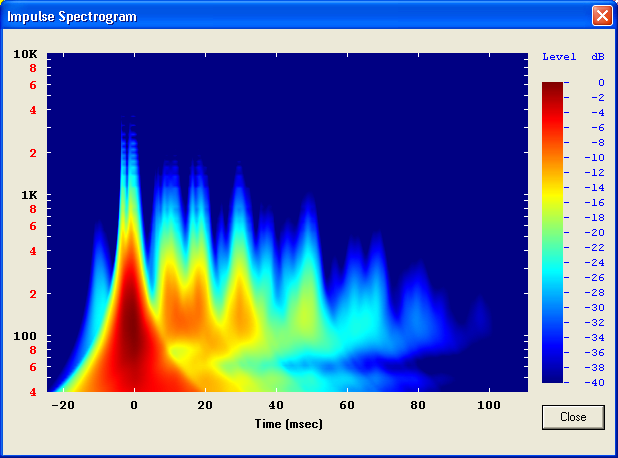Click the 'Time (msec)' axis label
Screen dimensions: 618x458
click(289, 424)
